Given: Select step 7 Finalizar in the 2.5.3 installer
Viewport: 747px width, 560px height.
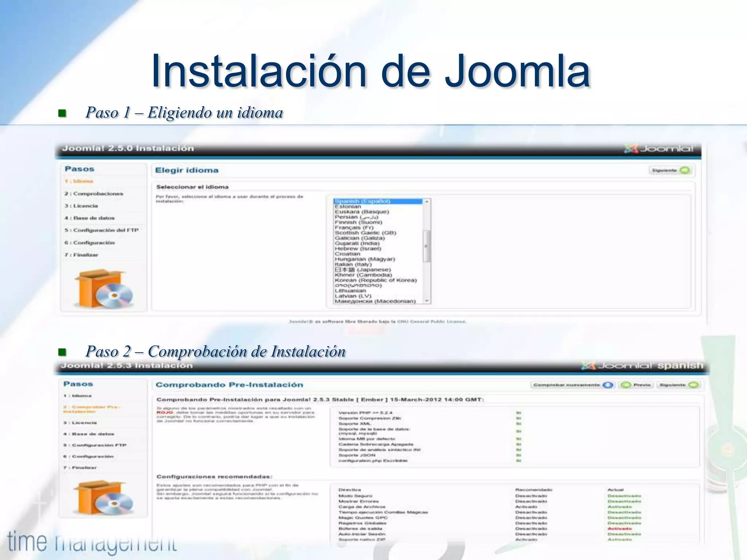Looking at the screenshot, I should pyautogui.click(x=80, y=468).
